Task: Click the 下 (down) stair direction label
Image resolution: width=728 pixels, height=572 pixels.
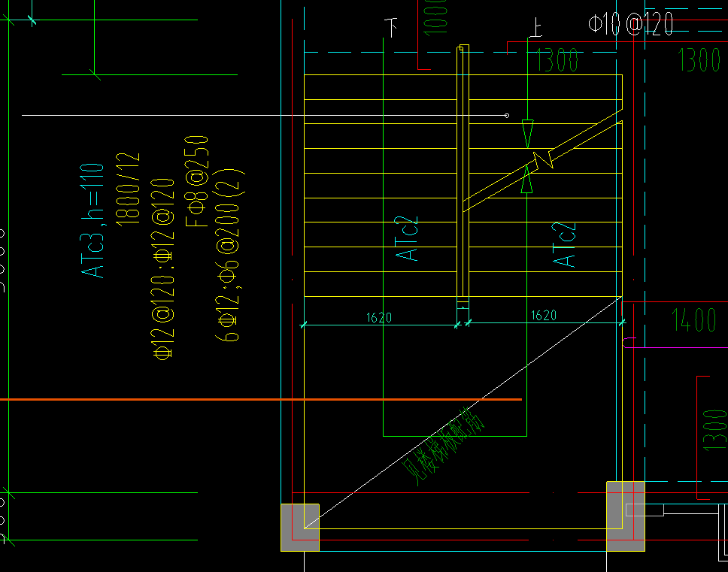Action: pyautogui.click(x=391, y=29)
